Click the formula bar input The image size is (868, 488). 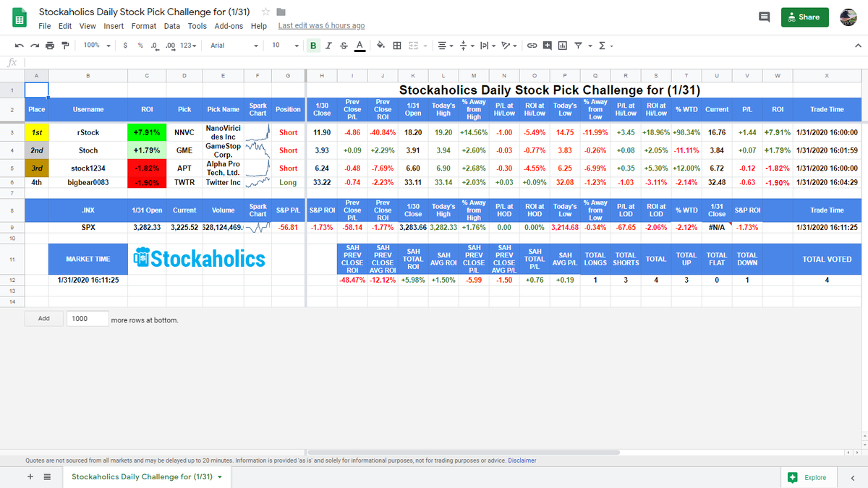click(445, 63)
